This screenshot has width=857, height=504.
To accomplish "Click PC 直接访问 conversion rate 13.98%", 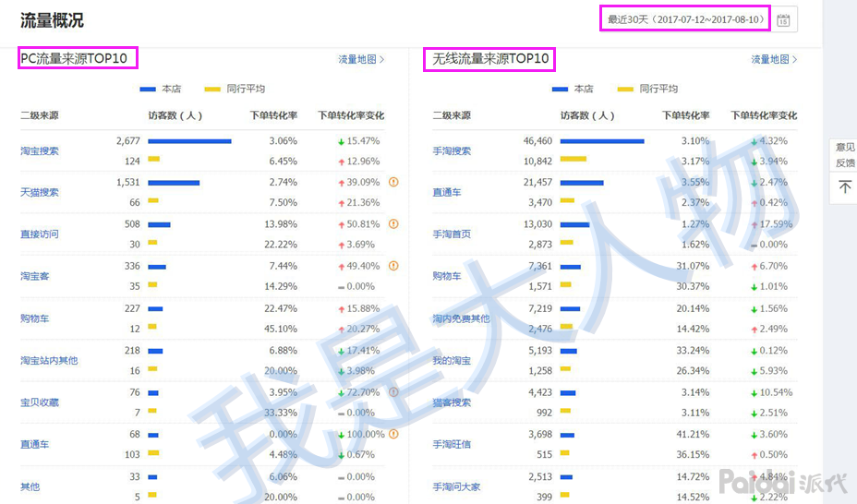I will [281, 224].
